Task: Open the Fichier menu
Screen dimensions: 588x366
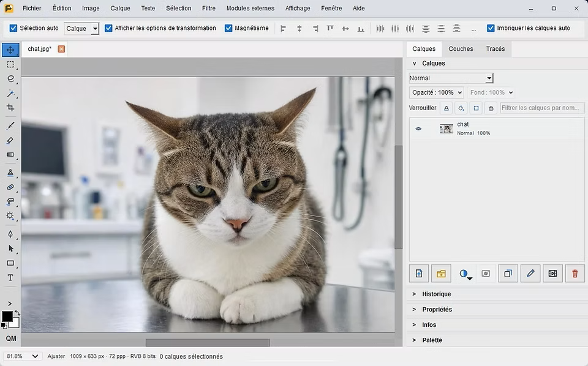Action: point(32,8)
